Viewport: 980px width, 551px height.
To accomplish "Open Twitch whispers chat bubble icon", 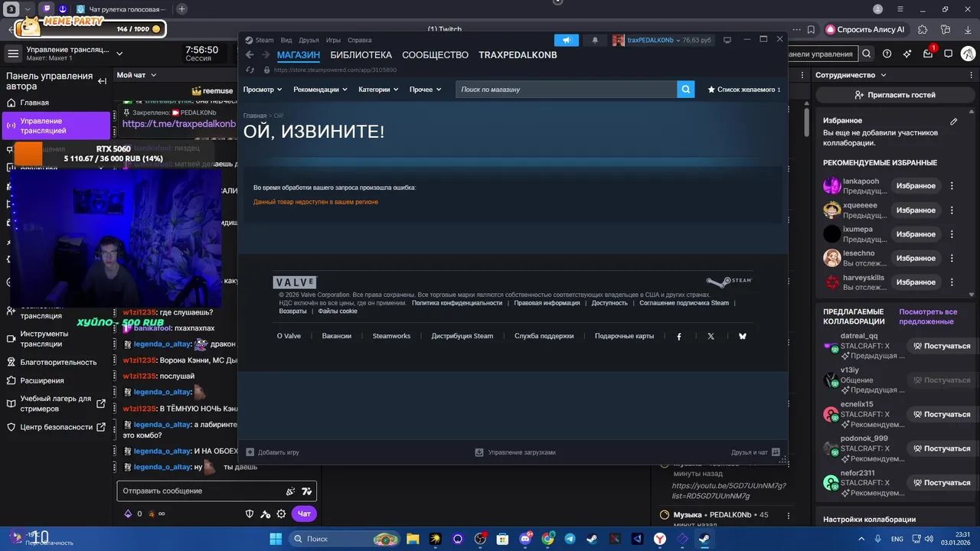I will point(948,54).
